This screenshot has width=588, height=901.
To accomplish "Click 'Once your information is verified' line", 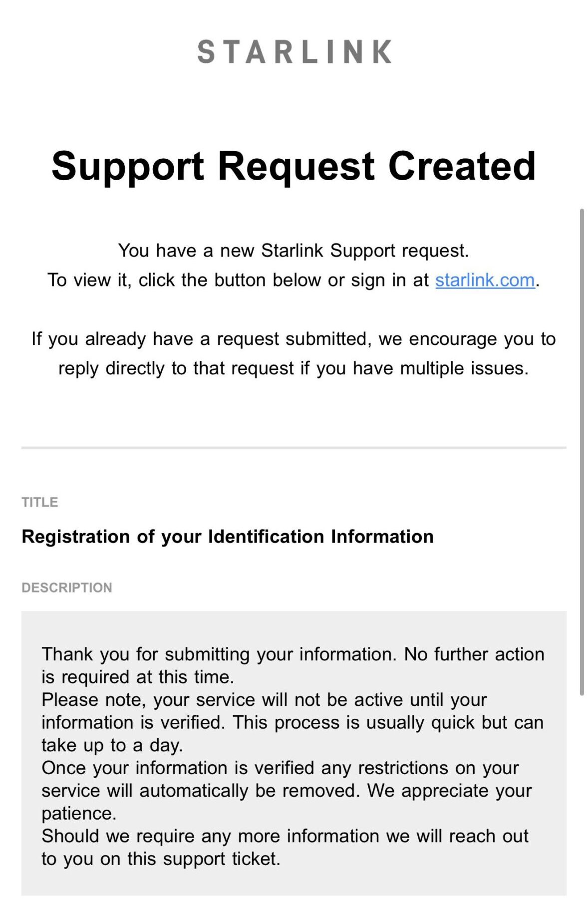I will coord(281,768).
